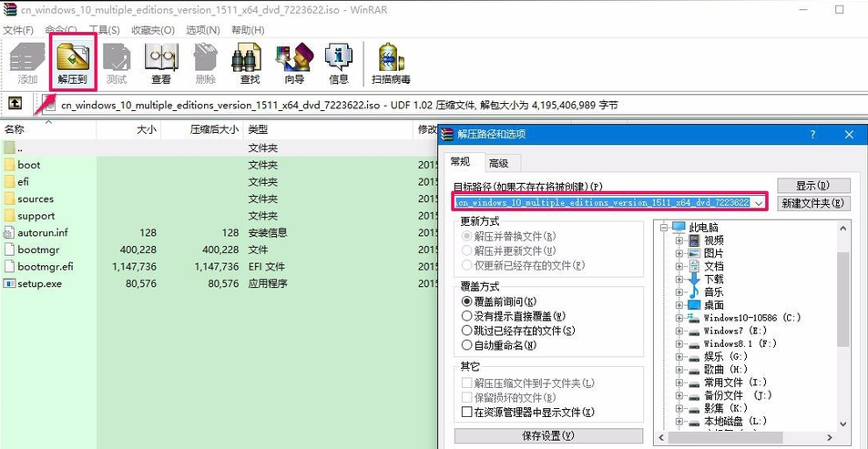868x449 pixels.
Task: Select the bootmgr file icon
Action: tap(9, 250)
